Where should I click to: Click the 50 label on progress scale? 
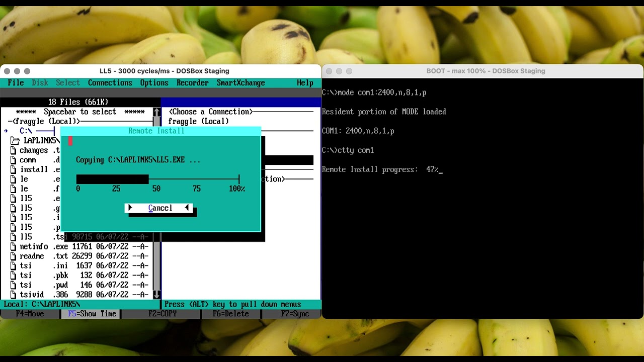coord(156,189)
